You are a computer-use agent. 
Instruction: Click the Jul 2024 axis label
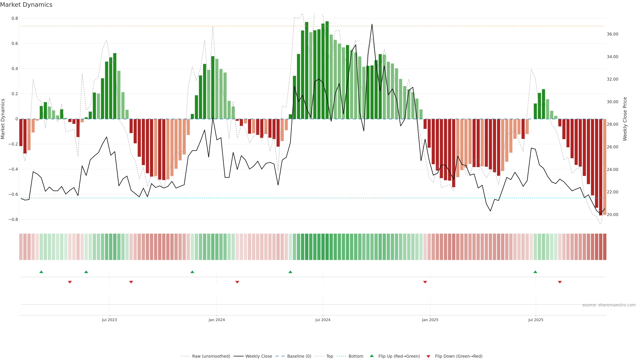coord(323,320)
